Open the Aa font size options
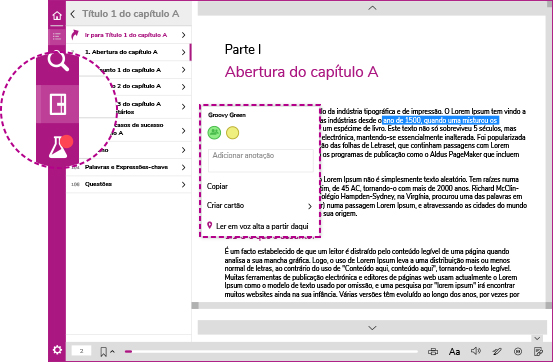 454,351
